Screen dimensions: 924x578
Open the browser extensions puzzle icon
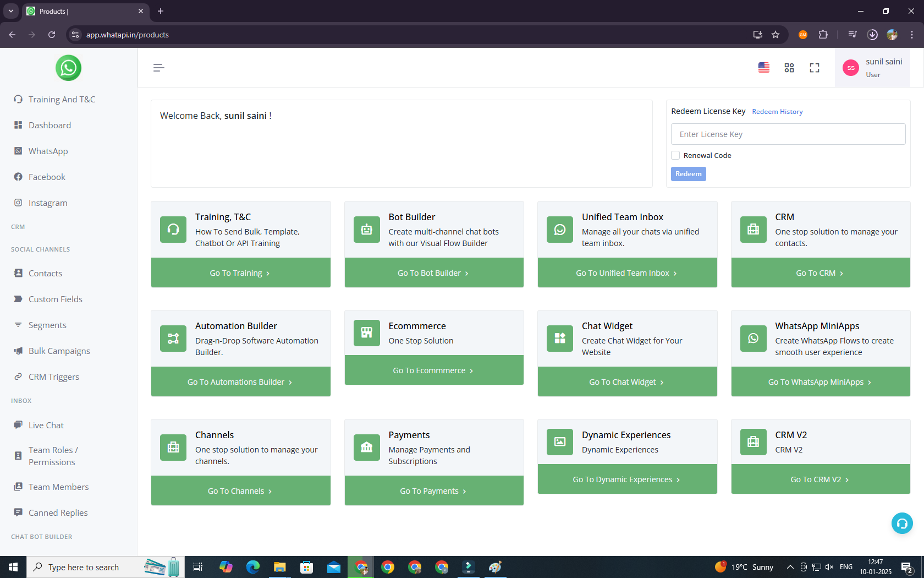point(823,35)
